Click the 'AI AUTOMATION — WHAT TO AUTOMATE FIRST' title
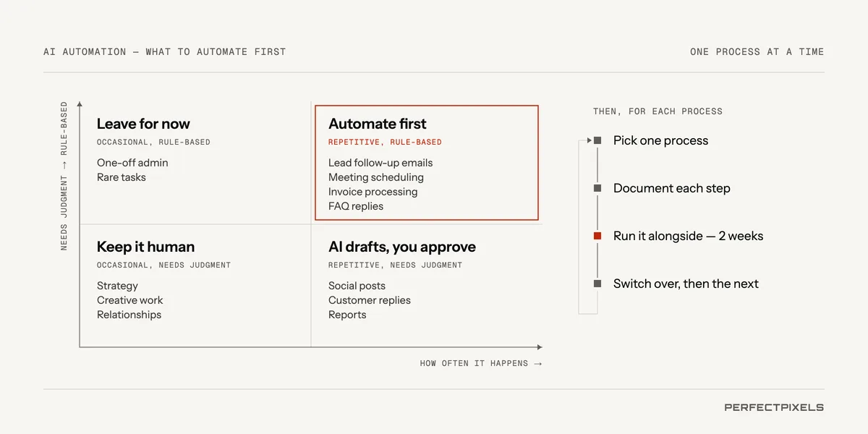The width and height of the screenshot is (868, 434). point(165,52)
